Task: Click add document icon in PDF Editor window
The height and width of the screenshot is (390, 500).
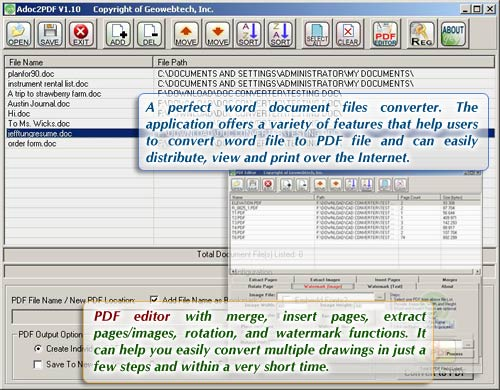Action: (287, 184)
